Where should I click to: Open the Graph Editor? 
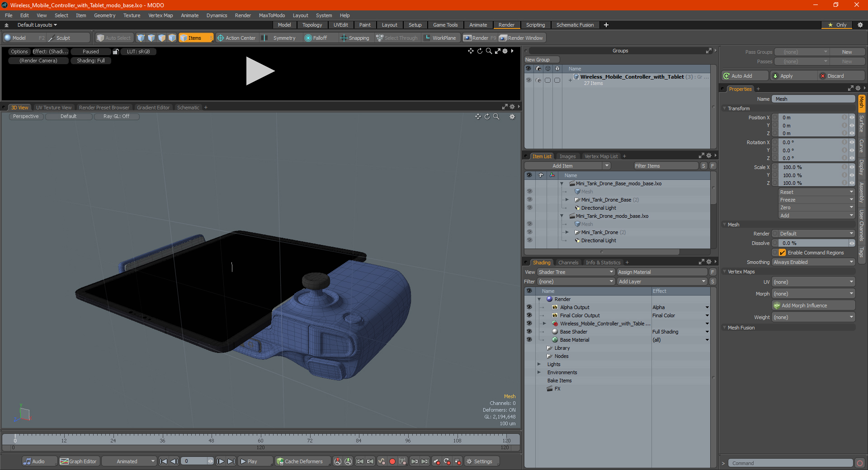point(79,461)
